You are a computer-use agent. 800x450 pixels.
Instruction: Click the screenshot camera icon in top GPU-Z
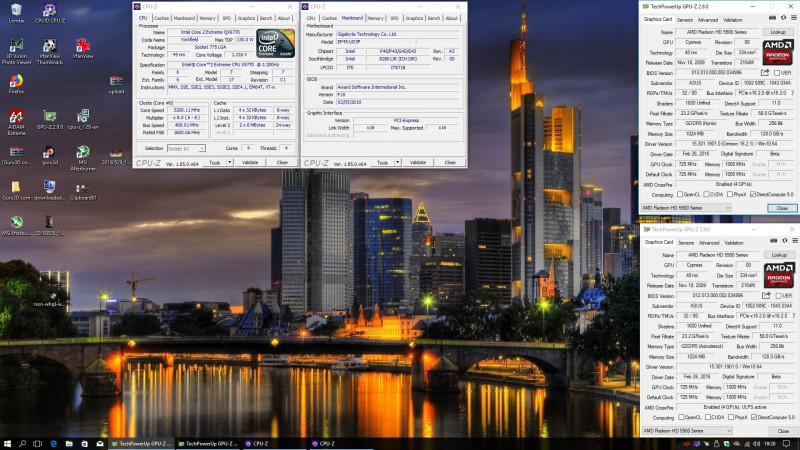coord(772,18)
